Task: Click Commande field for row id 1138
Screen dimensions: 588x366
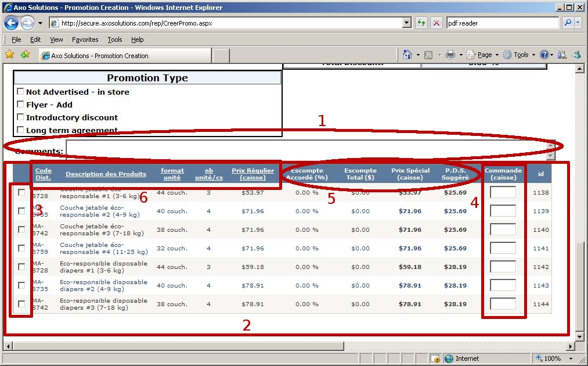Action: point(503,192)
